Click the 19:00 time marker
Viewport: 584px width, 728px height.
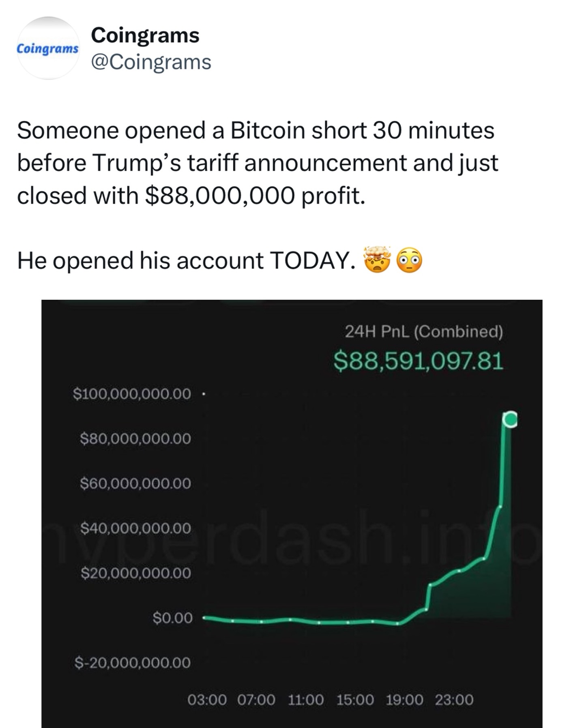pos(404,700)
